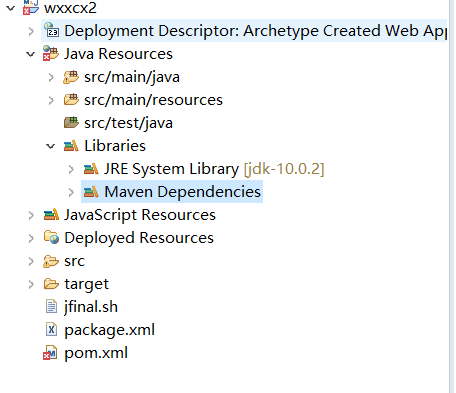456x393 pixels.
Task: Select the Libraries label
Action: click(115, 146)
